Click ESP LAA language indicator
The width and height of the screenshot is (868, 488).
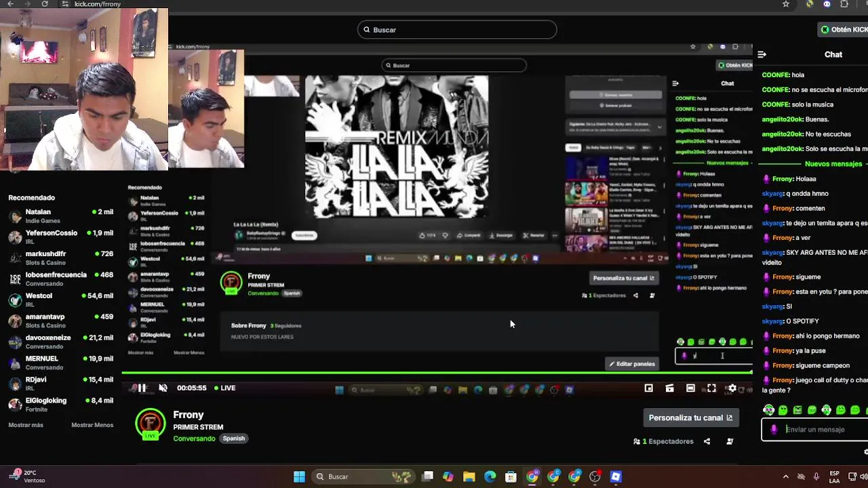[x=835, y=476]
